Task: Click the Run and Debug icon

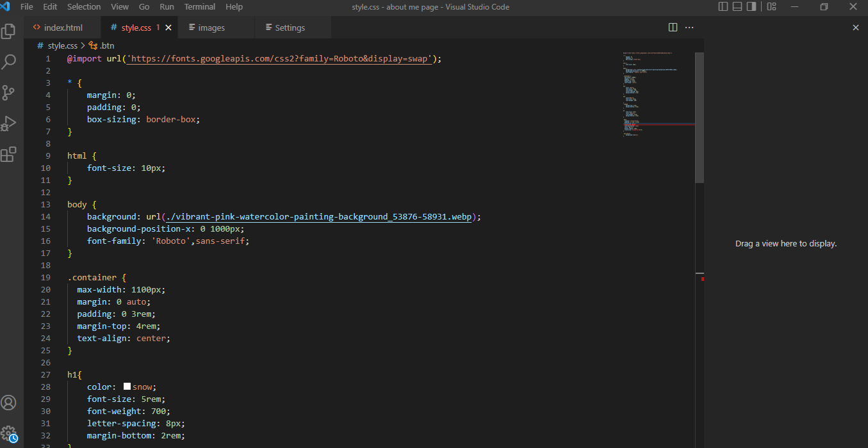Action: tap(9, 124)
